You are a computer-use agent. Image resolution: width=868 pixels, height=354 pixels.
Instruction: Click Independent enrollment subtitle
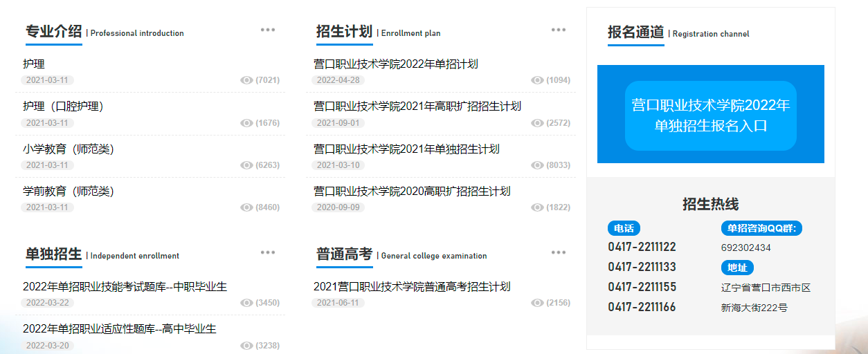135,256
